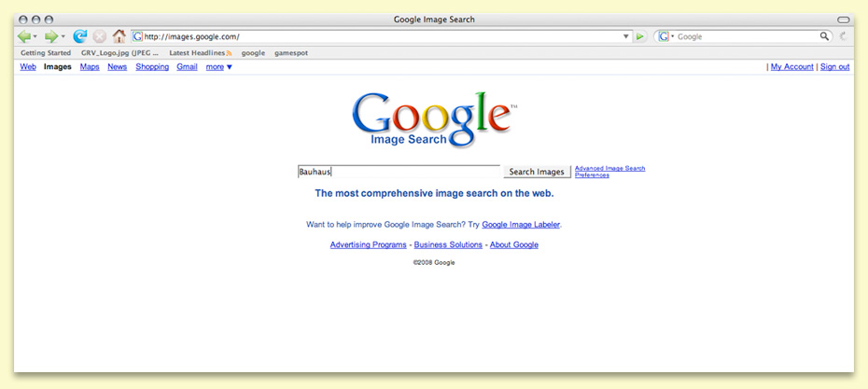
Task: Expand the address bar URL history dropdown
Action: click(626, 36)
